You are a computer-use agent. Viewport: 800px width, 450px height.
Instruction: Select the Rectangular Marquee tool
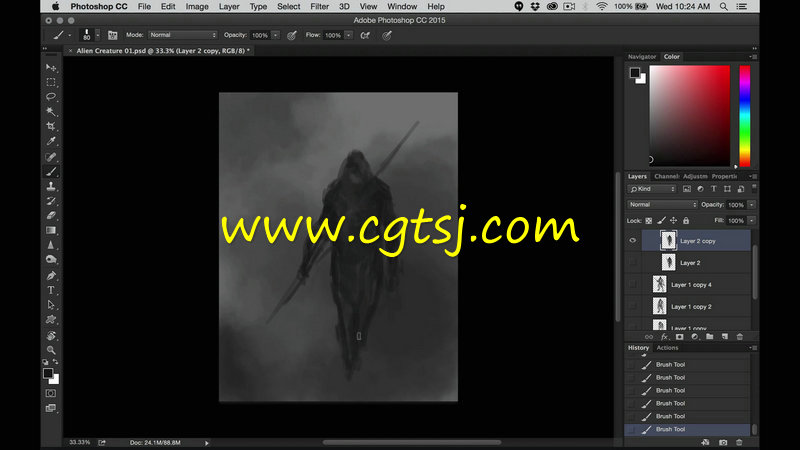click(51, 82)
